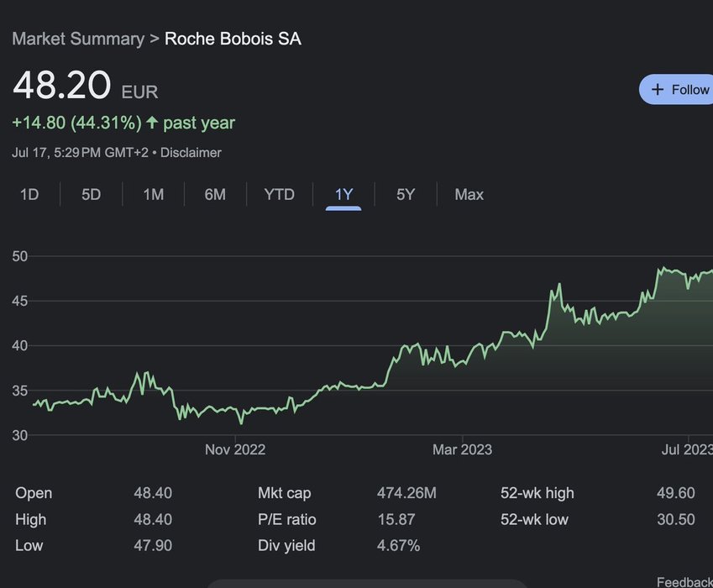
Task: Open the Market Summary breadcrumb link
Action: (x=76, y=39)
